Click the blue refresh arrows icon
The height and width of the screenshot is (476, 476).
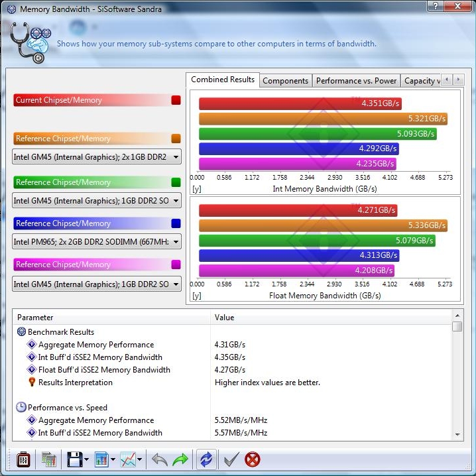pyautogui.click(x=206, y=459)
